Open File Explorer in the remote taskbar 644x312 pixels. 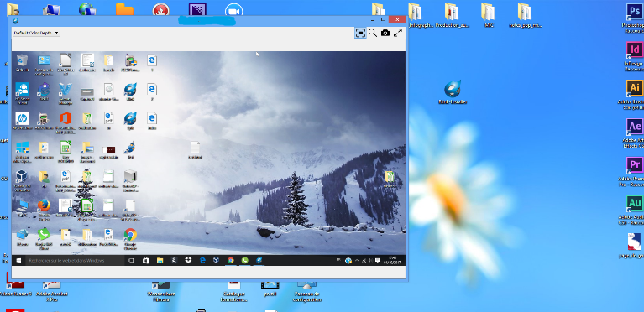click(x=160, y=260)
